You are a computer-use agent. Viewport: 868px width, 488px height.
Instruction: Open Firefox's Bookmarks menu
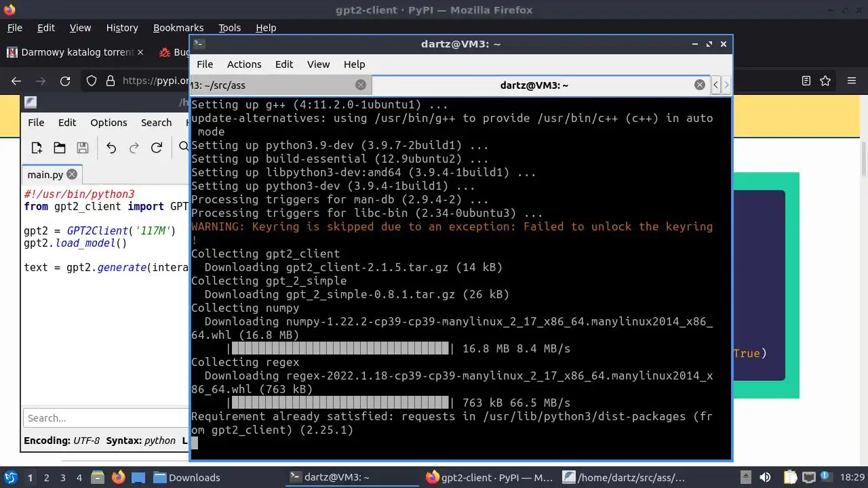[x=178, y=28]
